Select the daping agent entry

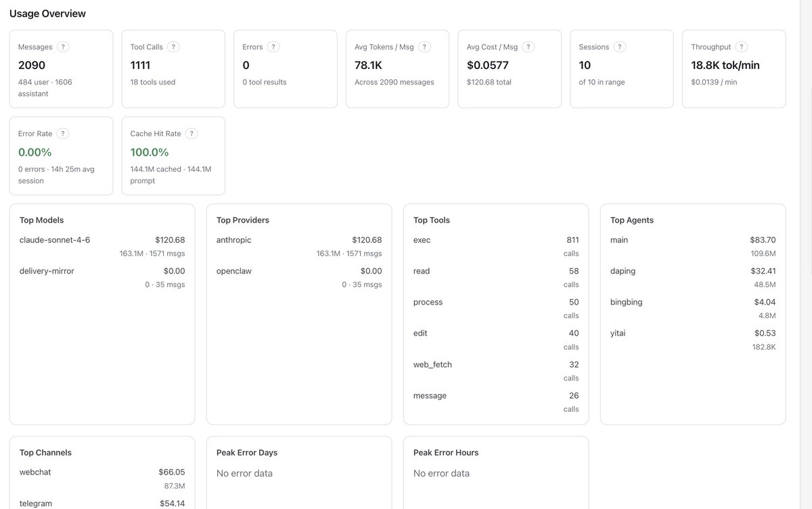[623, 271]
